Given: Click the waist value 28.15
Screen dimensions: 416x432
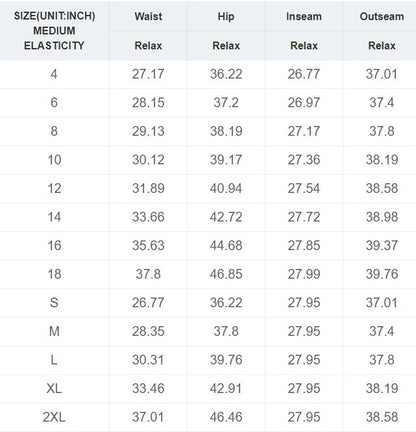Looking at the screenshot, I should [x=148, y=103].
